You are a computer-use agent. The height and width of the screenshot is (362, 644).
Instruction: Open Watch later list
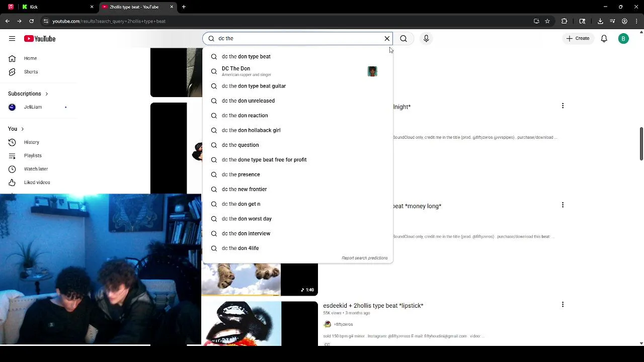tap(36, 169)
